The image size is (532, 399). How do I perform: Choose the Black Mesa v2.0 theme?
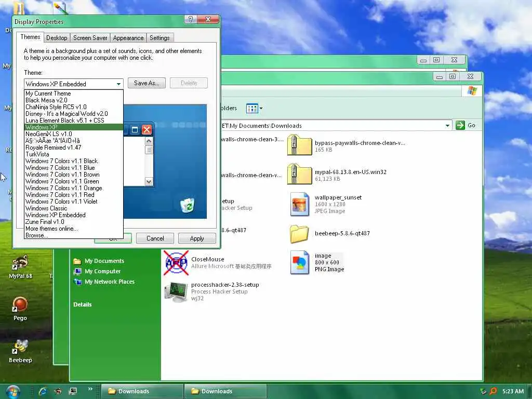pos(74,100)
